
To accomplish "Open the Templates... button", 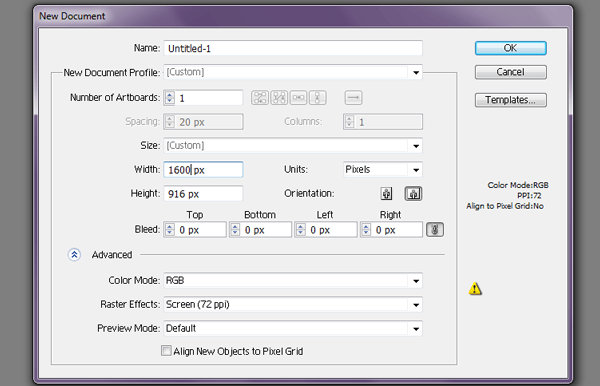I will tap(510, 100).
